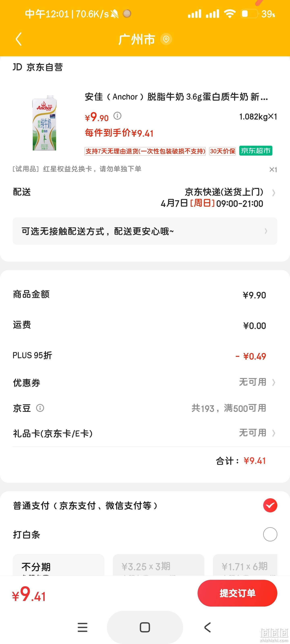Open price info icon next to ¥9.90
290x644 pixels.
tap(117, 116)
